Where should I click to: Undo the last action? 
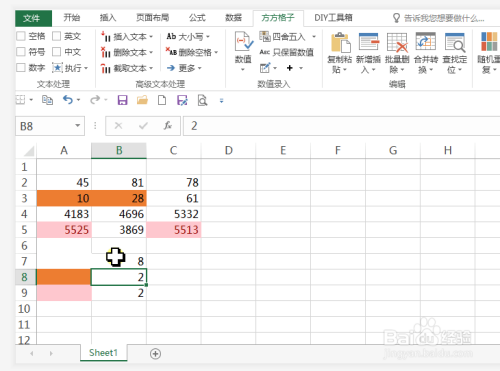click(68, 100)
